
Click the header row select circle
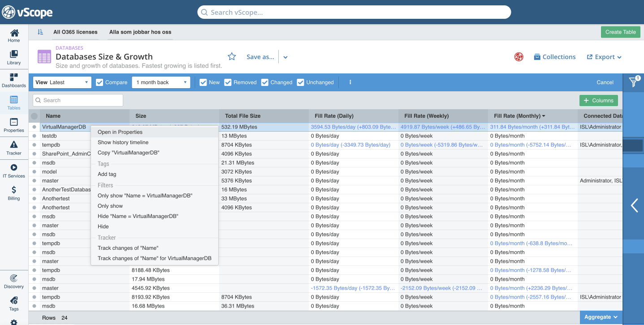click(34, 116)
